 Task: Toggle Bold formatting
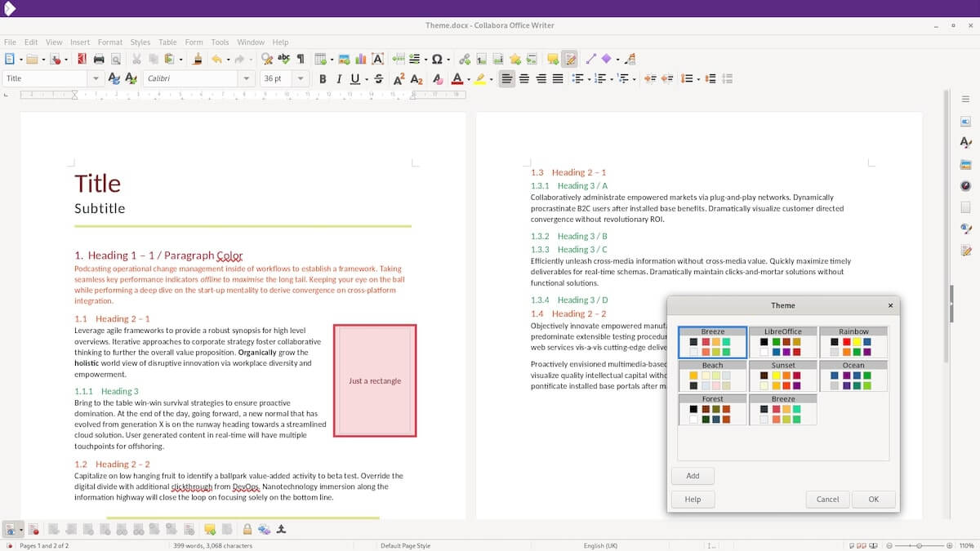323,79
